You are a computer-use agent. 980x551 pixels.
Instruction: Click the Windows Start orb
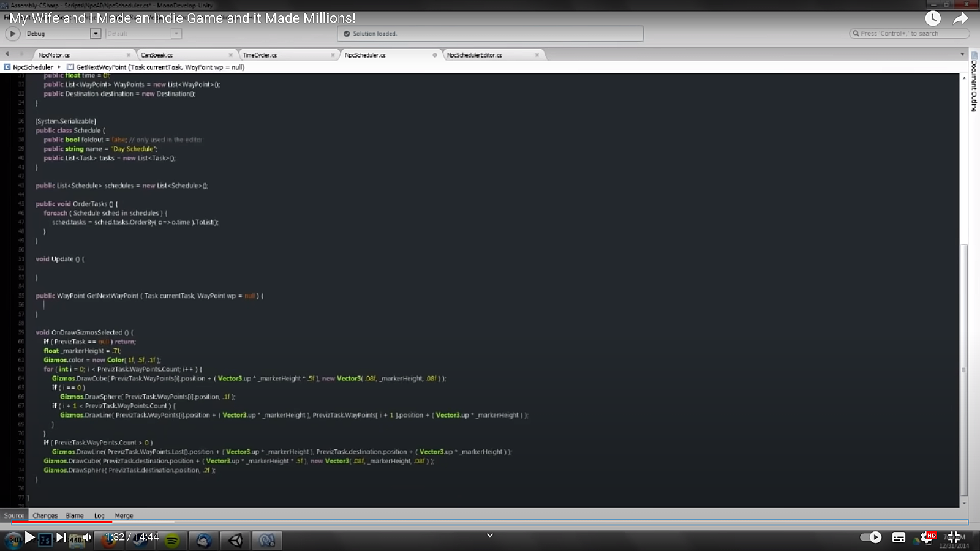tap(12, 540)
